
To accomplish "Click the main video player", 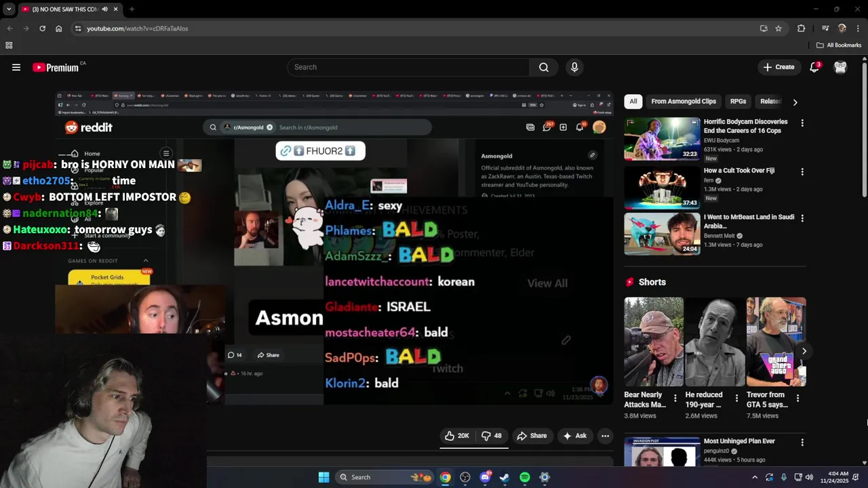I will (334, 247).
